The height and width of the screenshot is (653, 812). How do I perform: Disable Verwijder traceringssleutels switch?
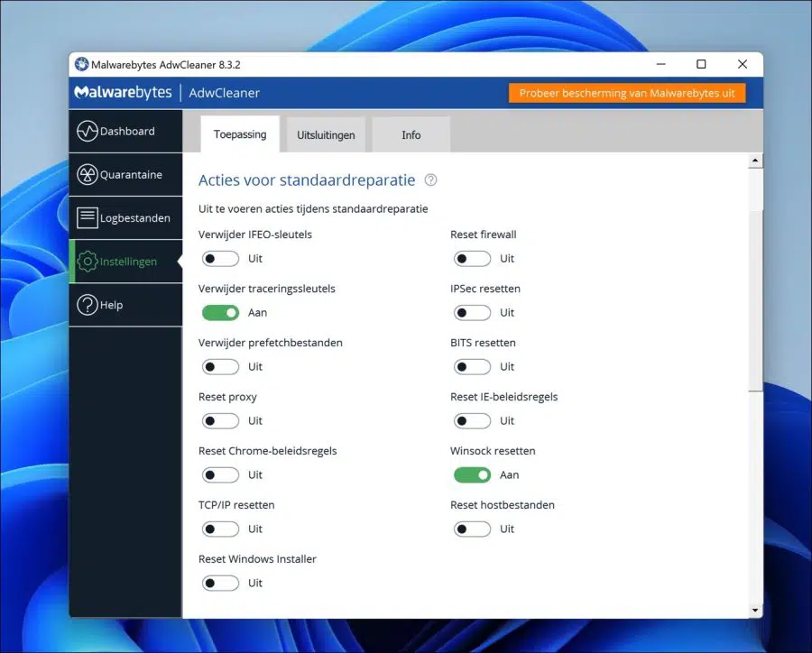pyautogui.click(x=221, y=313)
